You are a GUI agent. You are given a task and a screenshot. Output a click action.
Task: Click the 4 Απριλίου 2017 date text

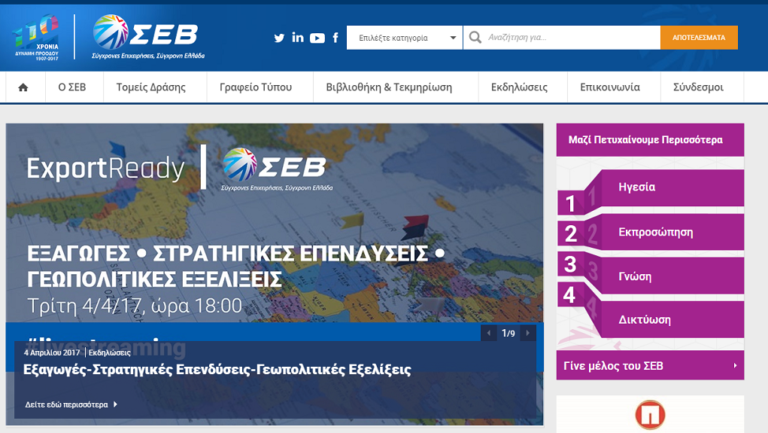[52, 353]
